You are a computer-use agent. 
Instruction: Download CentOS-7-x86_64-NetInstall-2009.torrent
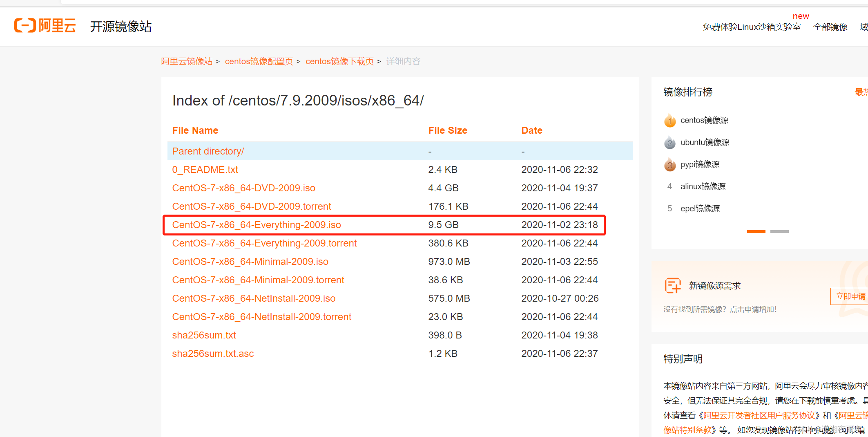(x=262, y=317)
